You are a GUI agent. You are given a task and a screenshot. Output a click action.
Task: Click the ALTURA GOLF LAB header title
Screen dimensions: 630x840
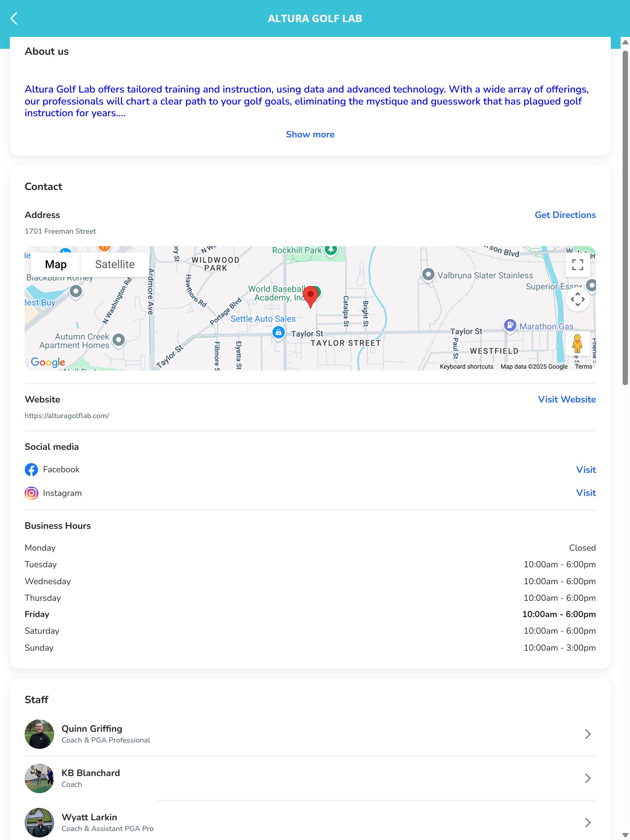pyautogui.click(x=315, y=19)
